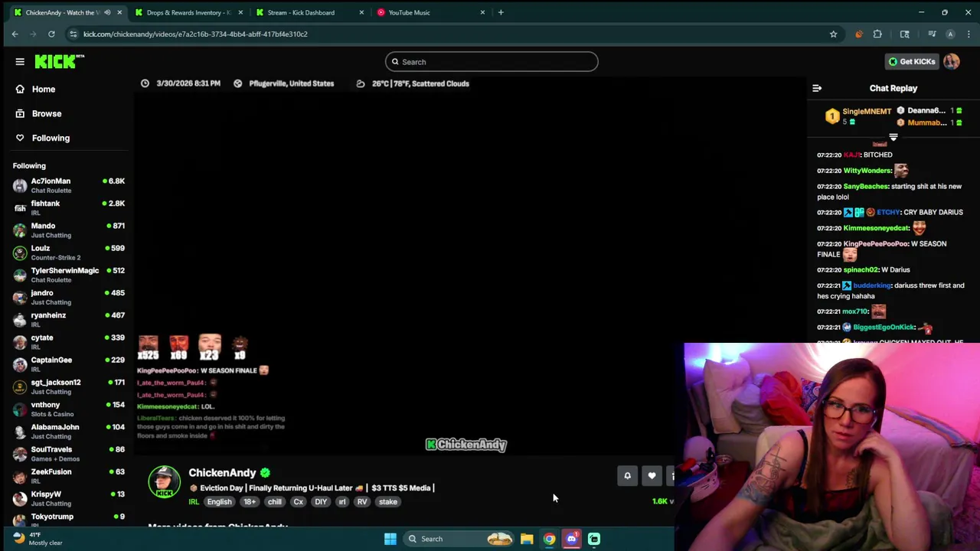
Task: Open Following in the sidebar
Action: [x=51, y=138]
